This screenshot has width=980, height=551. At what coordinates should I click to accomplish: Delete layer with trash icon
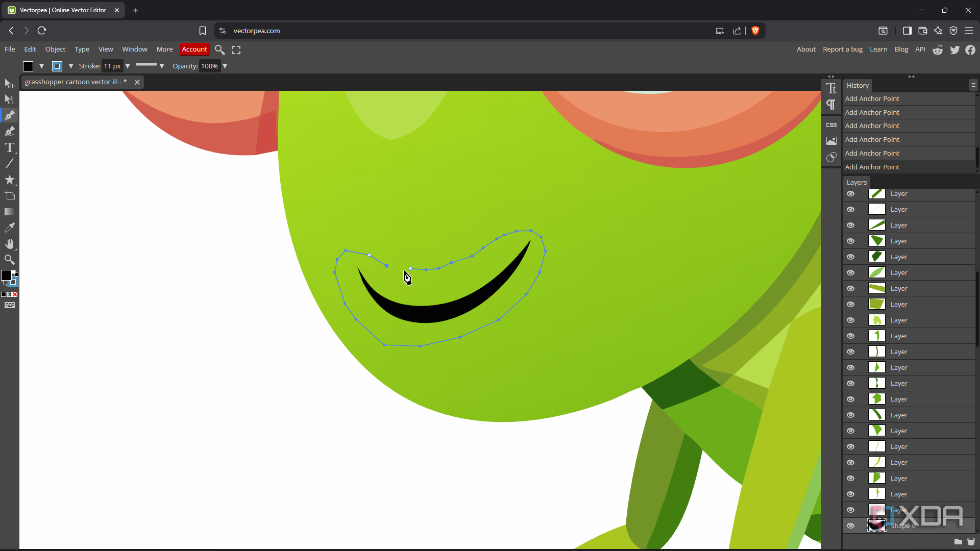point(971,542)
